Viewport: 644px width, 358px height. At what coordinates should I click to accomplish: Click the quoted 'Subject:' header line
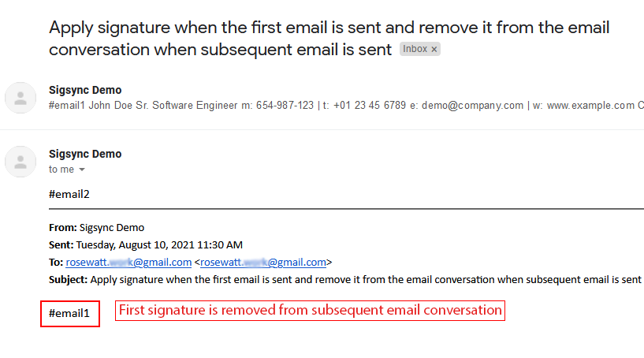click(x=344, y=279)
